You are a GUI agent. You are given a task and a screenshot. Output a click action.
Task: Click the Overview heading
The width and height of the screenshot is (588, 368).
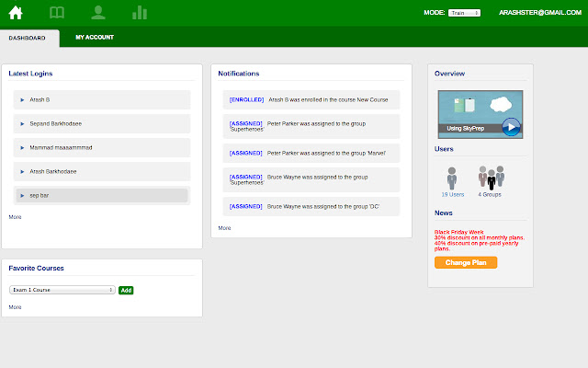pos(449,74)
